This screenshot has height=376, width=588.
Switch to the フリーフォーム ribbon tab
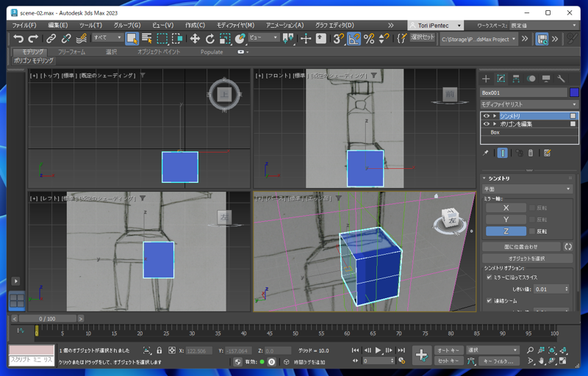tap(71, 51)
